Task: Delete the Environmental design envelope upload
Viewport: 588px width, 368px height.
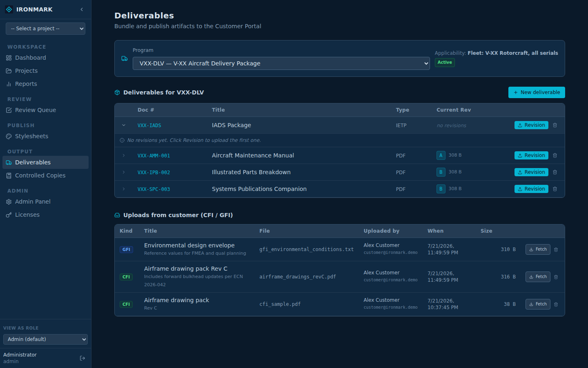Action: (x=556, y=249)
